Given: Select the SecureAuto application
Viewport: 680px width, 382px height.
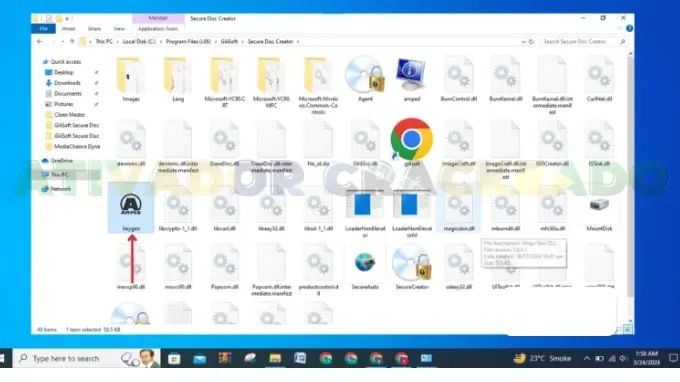Looking at the screenshot, I should (x=365, y=269).
